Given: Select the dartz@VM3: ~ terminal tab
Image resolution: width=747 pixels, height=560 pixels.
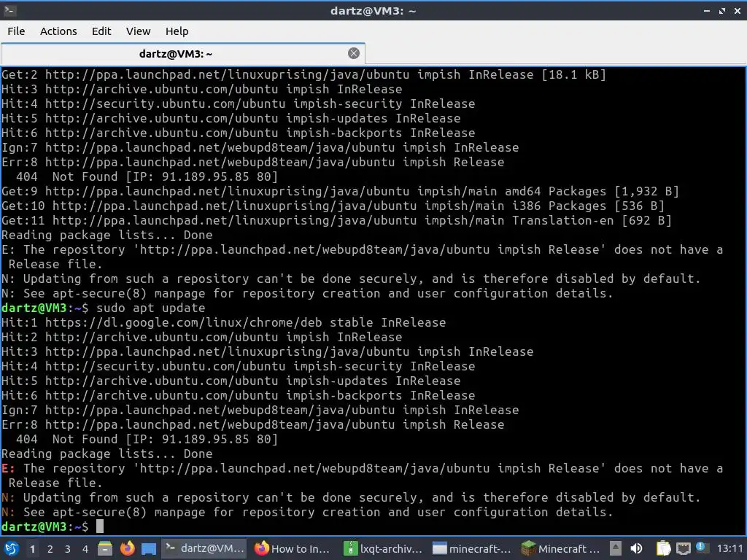Looking at the screenshot, I should click(x=183, y=54).
